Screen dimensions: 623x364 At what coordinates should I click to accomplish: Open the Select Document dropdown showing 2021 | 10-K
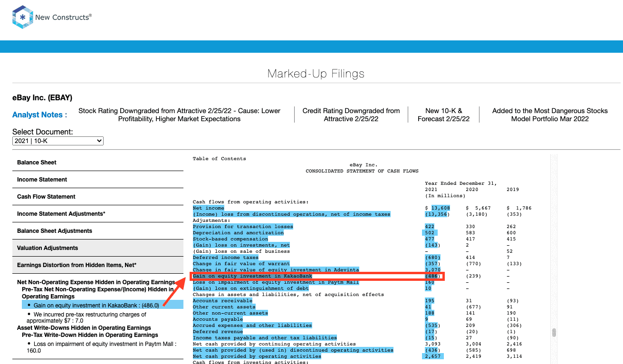click(x=58, y=141)
